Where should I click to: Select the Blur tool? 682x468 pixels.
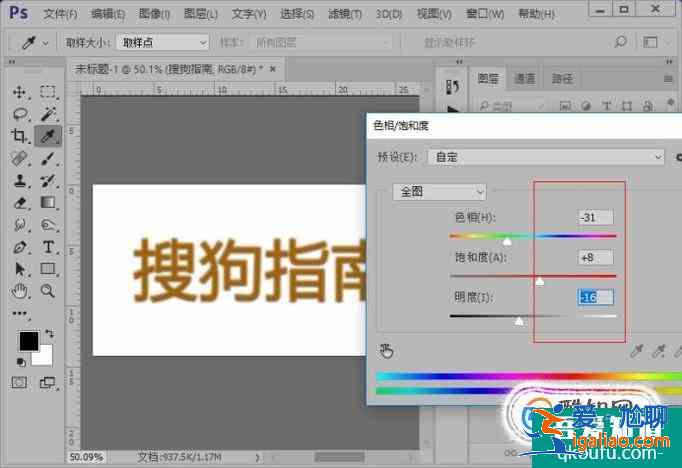(20, 225)
